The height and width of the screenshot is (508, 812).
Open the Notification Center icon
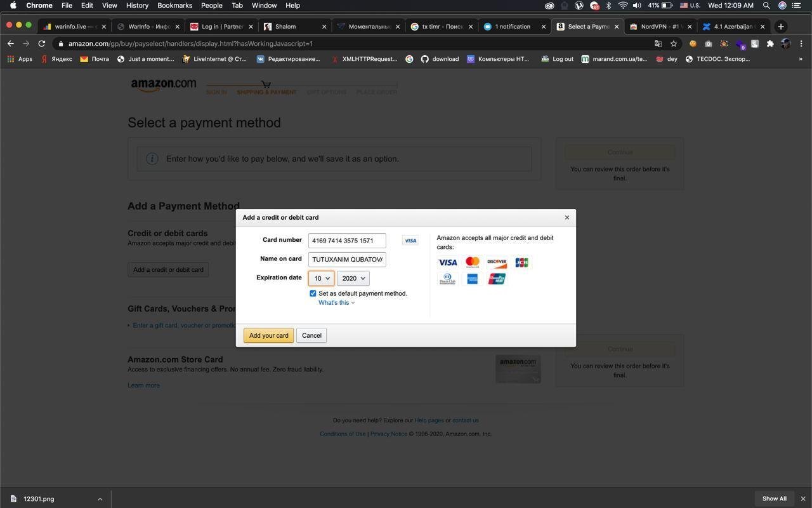tap(797, 5)
